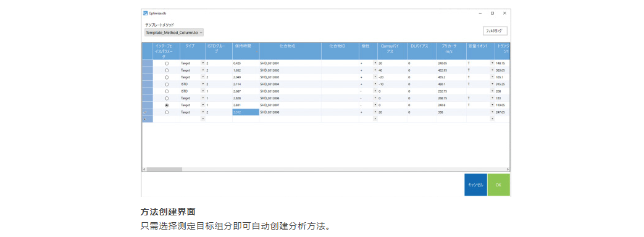Click the Qarrayバイアス column header

tap(392, 51)
